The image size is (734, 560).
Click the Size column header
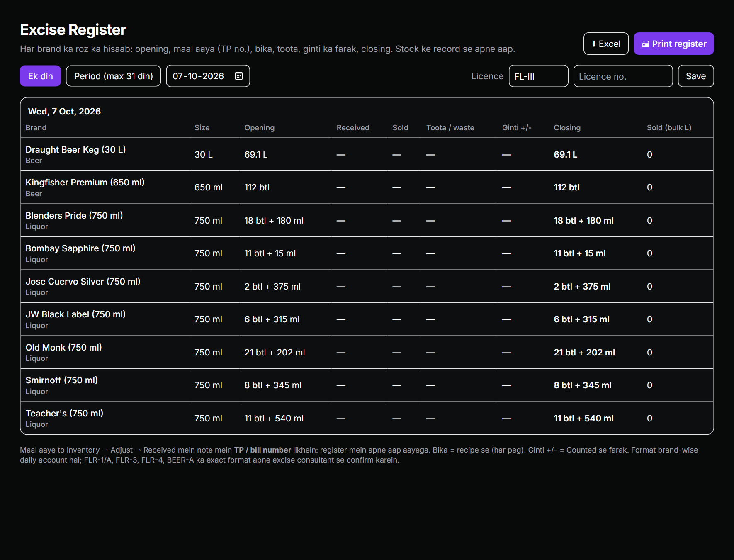(x=202, y=128)
